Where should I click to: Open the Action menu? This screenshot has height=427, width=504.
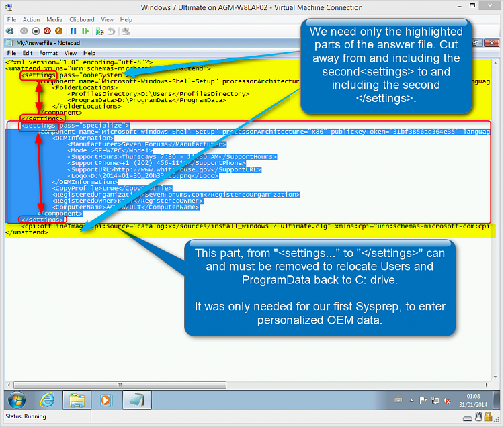[x=31, y=20]
